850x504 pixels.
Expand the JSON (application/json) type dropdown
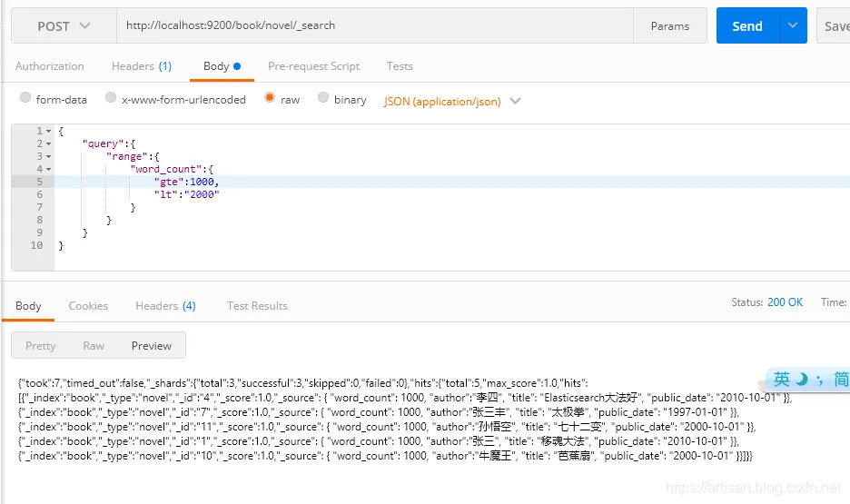click(516, 101)
